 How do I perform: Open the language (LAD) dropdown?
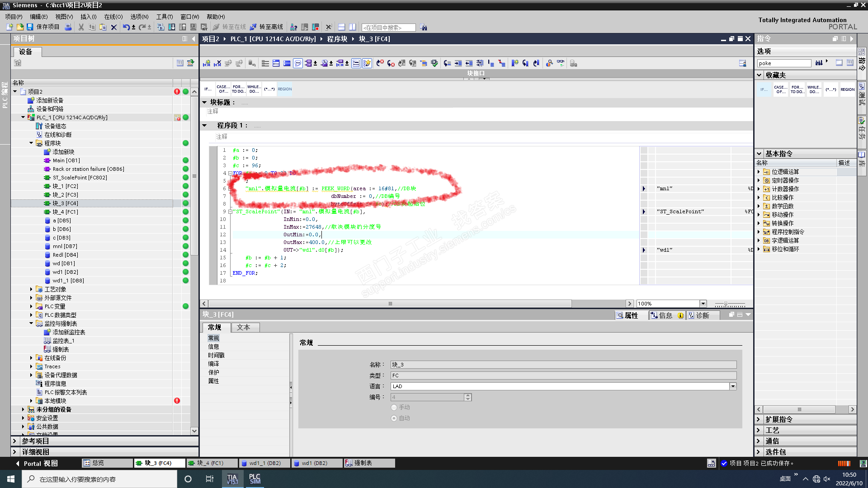[733, 386]
